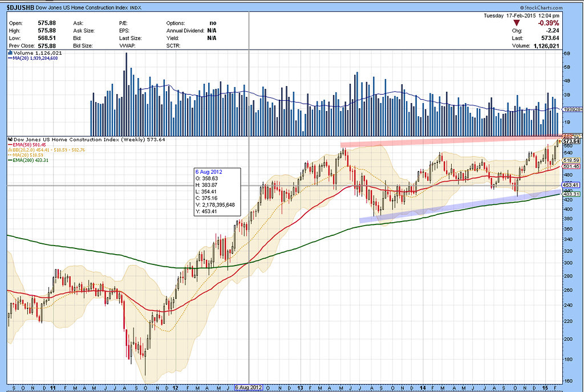Click the Ask Size label
This screenshot has width=584, height=392.
point(84,31)
